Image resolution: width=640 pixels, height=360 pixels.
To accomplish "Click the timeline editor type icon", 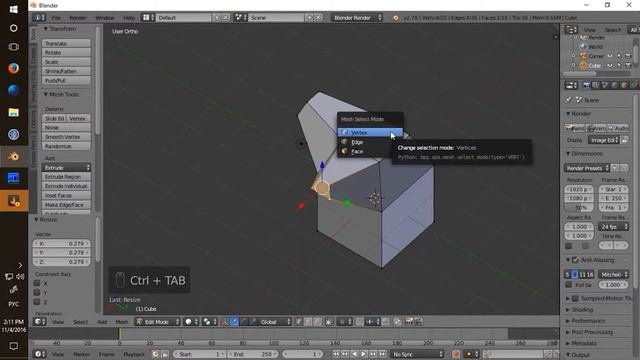I will pyautogui.click(x=40, y=354).
